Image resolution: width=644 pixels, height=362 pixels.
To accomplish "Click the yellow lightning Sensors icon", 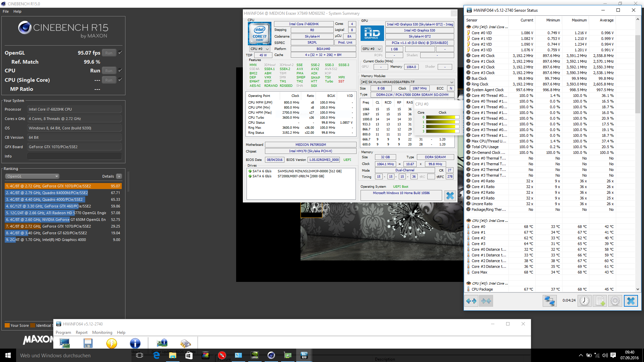I will [111, 343].
